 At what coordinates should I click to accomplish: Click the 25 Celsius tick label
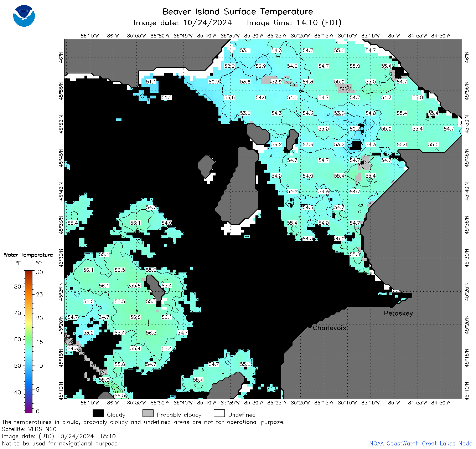pyautogui.click(x=40, y=295)
